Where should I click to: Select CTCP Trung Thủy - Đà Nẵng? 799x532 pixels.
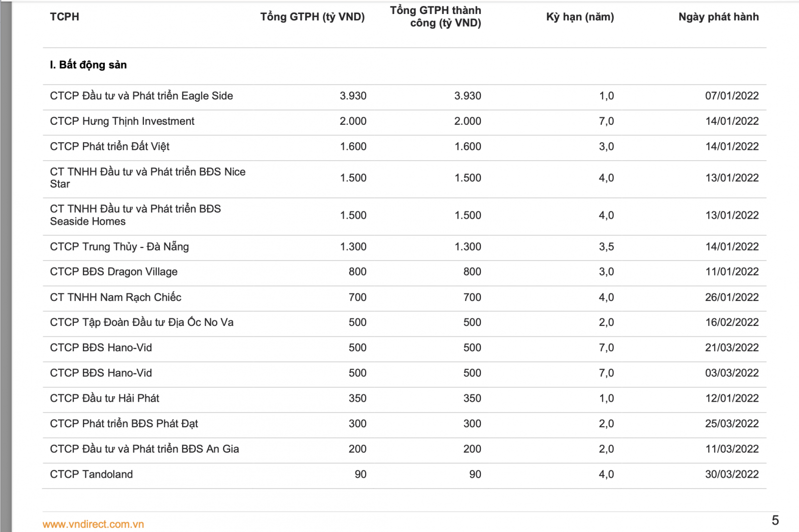click(119, 247)
